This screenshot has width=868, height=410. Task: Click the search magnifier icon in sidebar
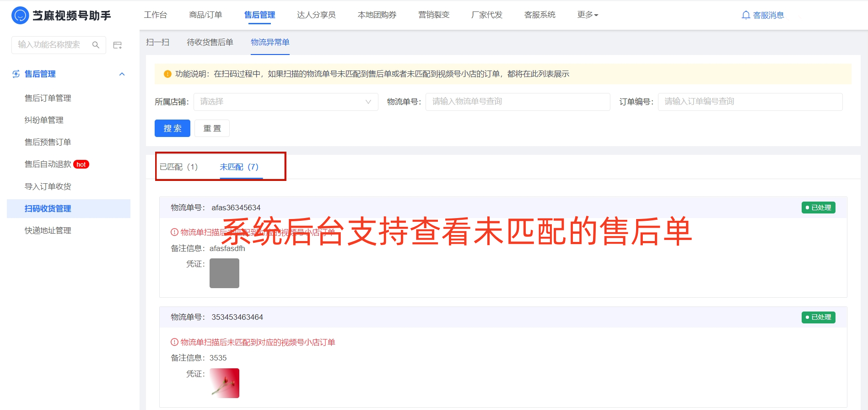coord(96,45)
